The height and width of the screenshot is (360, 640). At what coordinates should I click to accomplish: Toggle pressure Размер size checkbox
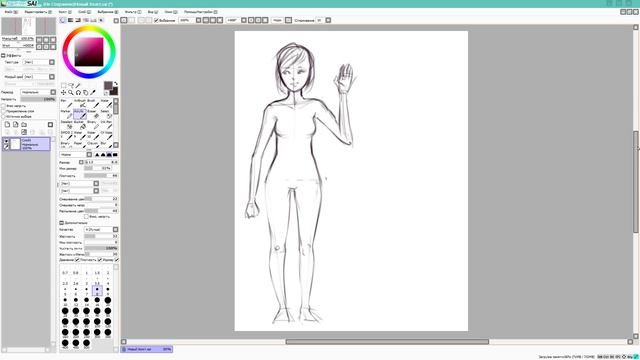click(x=100, y=260)
